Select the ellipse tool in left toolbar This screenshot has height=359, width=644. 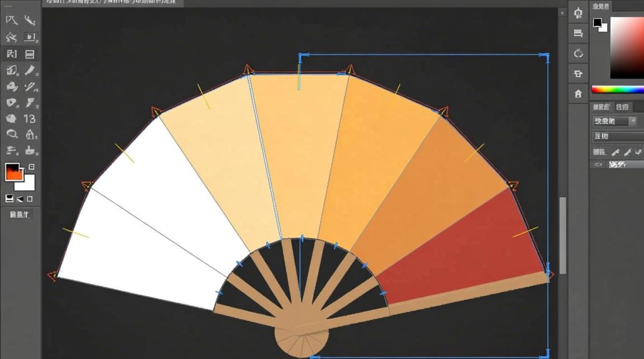point(12,134)
